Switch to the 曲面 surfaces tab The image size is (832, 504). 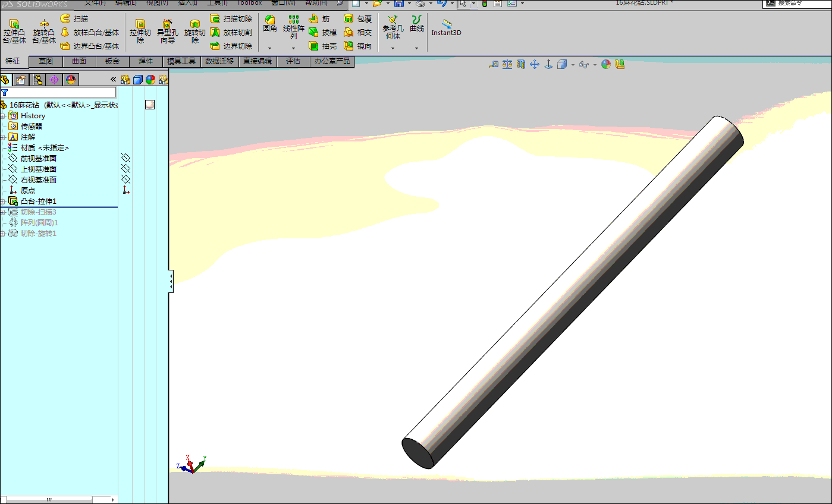point(79,61)
